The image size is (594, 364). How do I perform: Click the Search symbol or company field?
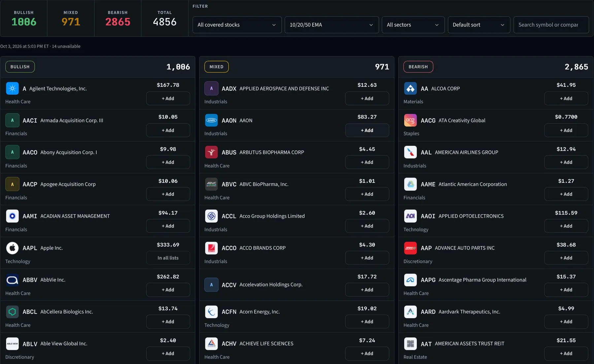[551, 25]
